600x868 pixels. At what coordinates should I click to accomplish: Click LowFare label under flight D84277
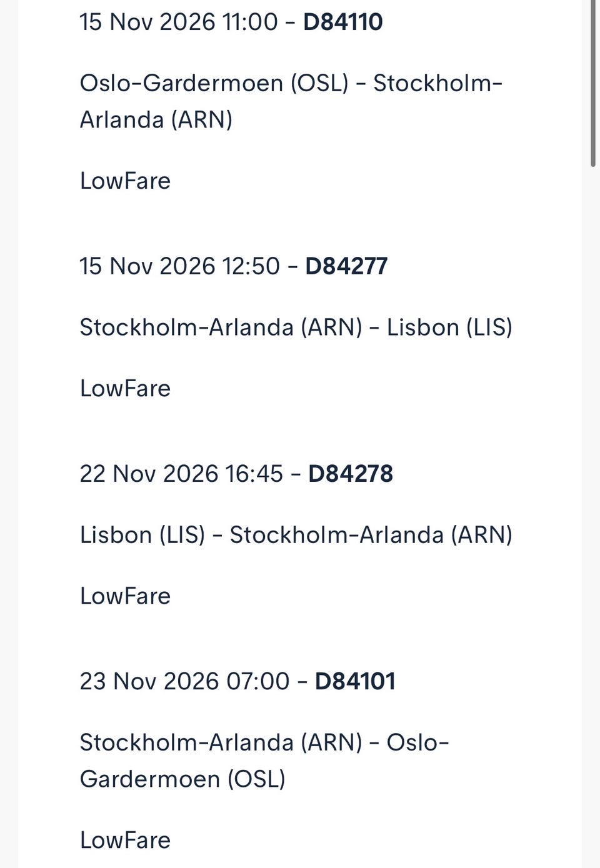(125, 389)
